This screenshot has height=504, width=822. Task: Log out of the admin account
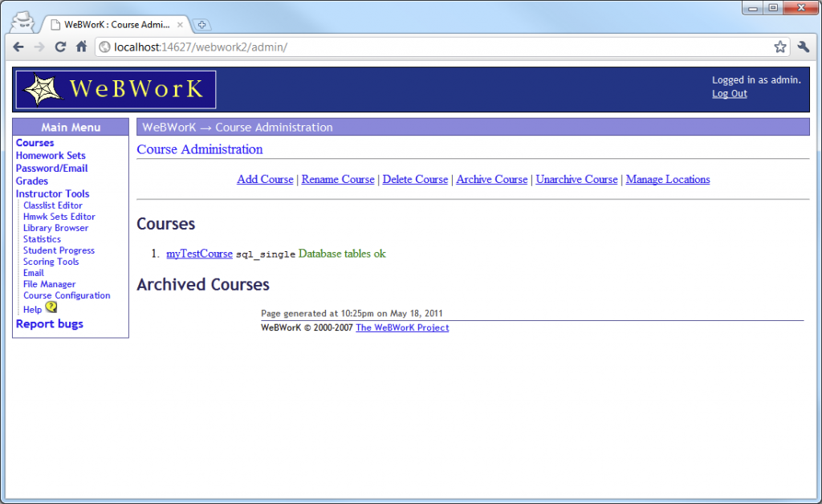point(729,93)
